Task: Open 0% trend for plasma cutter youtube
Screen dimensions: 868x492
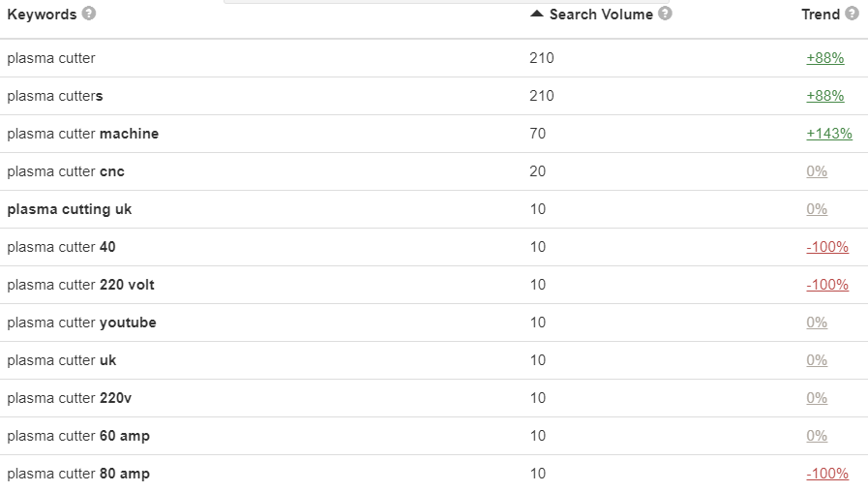Action: coord(817,323)
